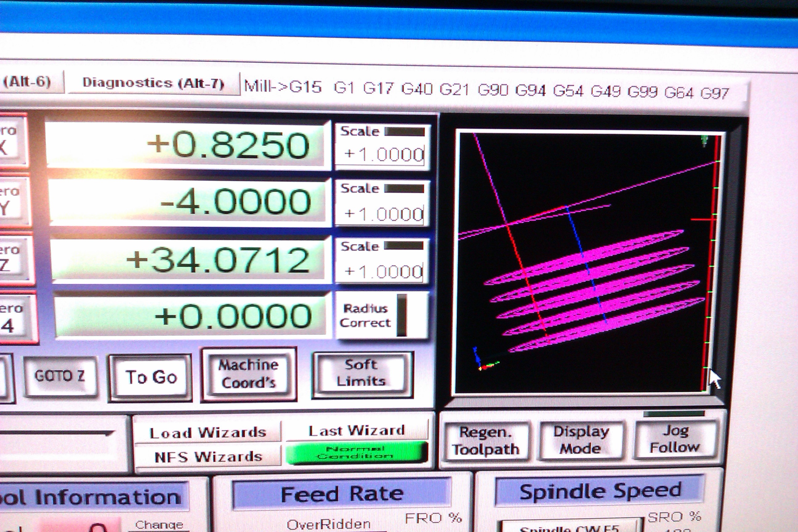798x532 pixels.
Task: Edit the Z axis Scale field
Action: click(x=383, y=272)
